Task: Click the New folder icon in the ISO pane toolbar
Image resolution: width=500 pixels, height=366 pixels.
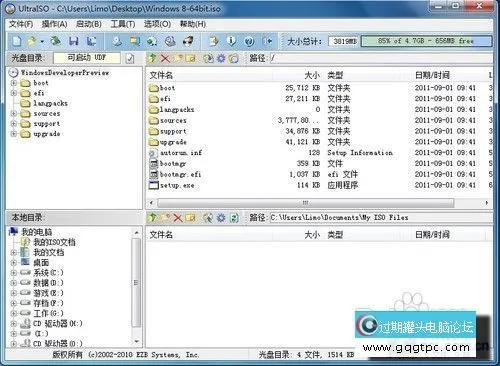Action: click(x=178, y=58)
